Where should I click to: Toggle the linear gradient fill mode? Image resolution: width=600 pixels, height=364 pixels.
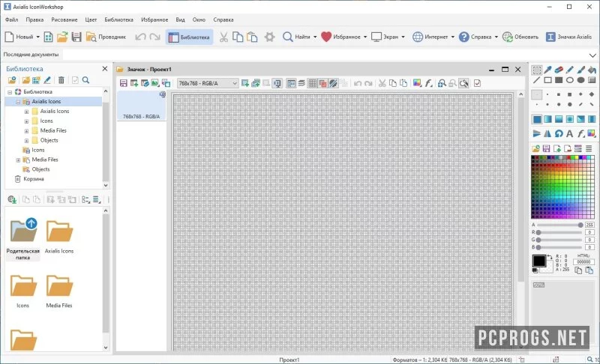click(548, 120)
